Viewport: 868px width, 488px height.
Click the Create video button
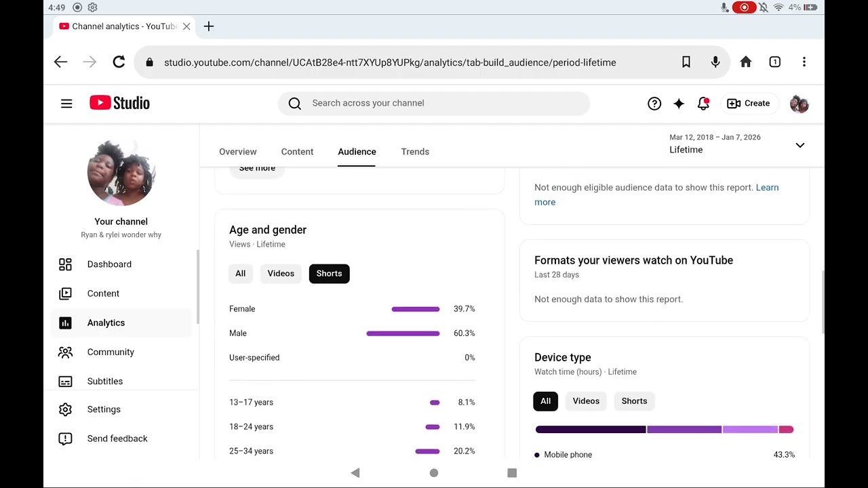point(749,104)
